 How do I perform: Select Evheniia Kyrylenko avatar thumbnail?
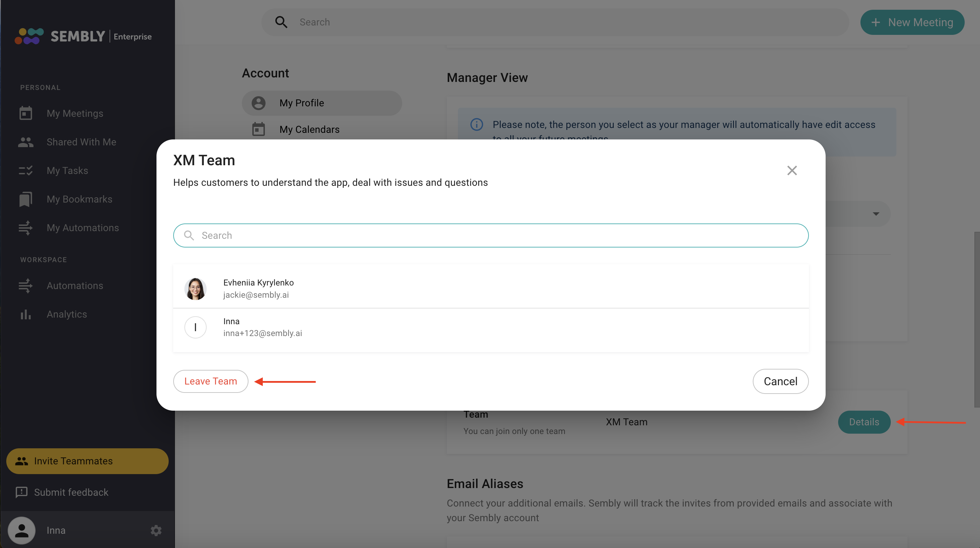(195, 289)
